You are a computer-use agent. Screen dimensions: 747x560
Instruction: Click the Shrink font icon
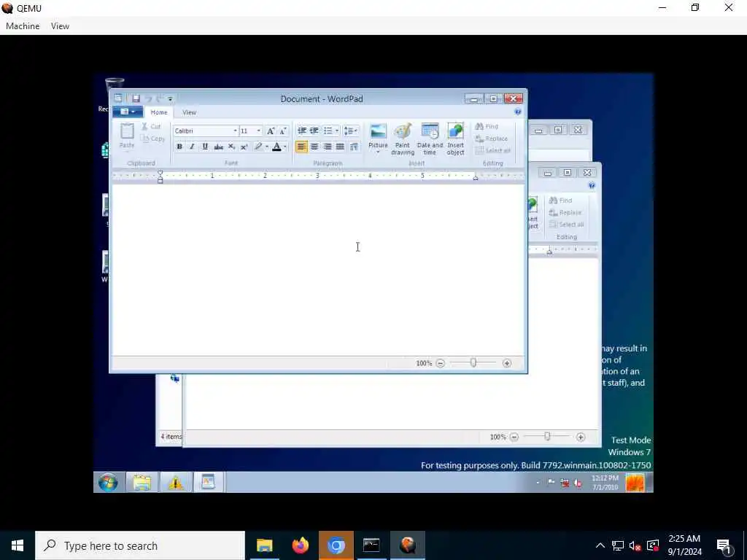pos(282,131)
